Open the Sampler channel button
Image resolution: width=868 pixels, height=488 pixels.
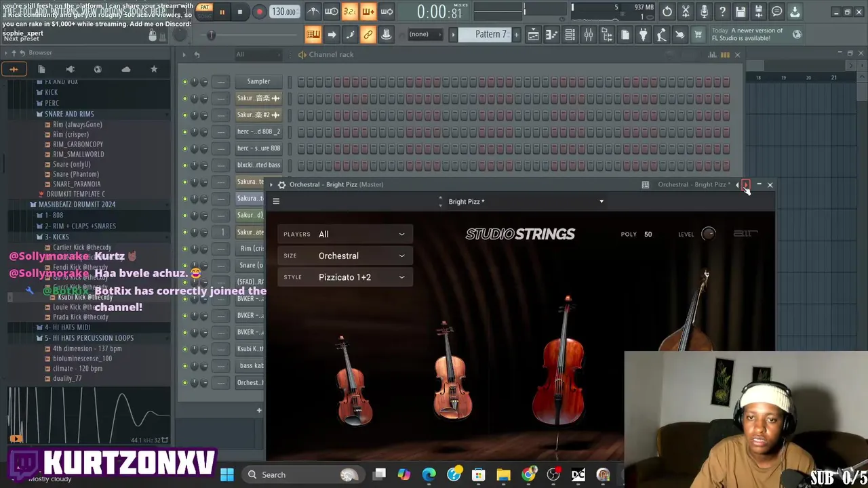pos(258,81)
